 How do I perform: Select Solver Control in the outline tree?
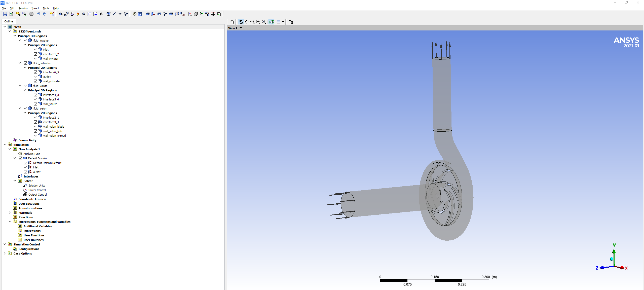tap(37, 190)
